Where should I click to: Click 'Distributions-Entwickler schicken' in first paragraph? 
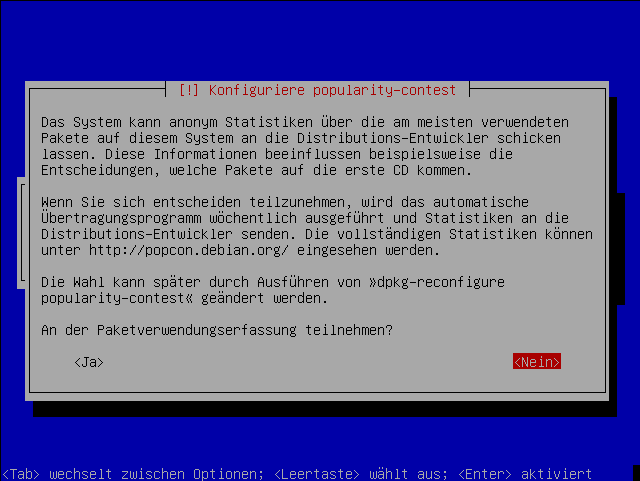[x=429, y=138]
